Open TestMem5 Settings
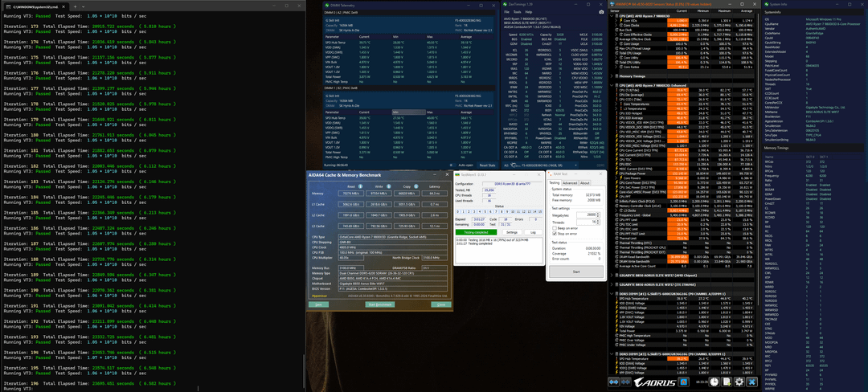This screenshot has height=392, width=868. point(512,232)
